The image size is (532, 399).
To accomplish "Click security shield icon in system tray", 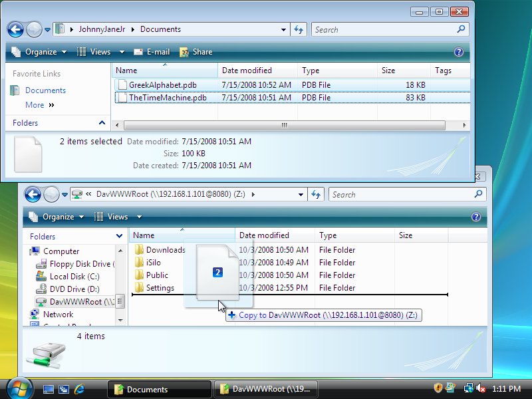I will tap(438, 388).
